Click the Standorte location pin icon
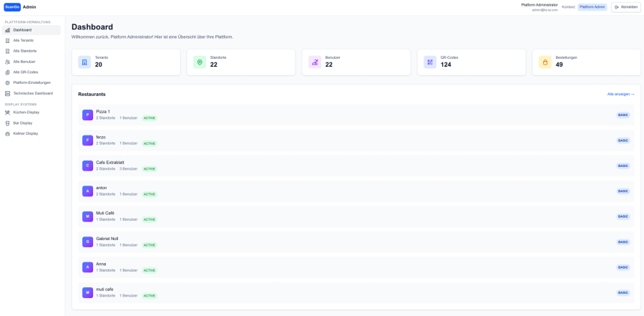The width and height of the screenshot is (644, 316). [x=200, y=62]
